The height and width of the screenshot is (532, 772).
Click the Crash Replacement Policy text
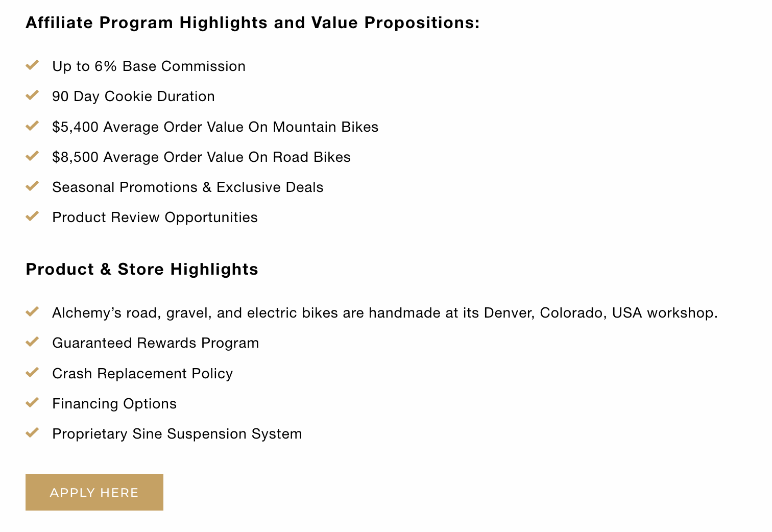click(142, 374)
